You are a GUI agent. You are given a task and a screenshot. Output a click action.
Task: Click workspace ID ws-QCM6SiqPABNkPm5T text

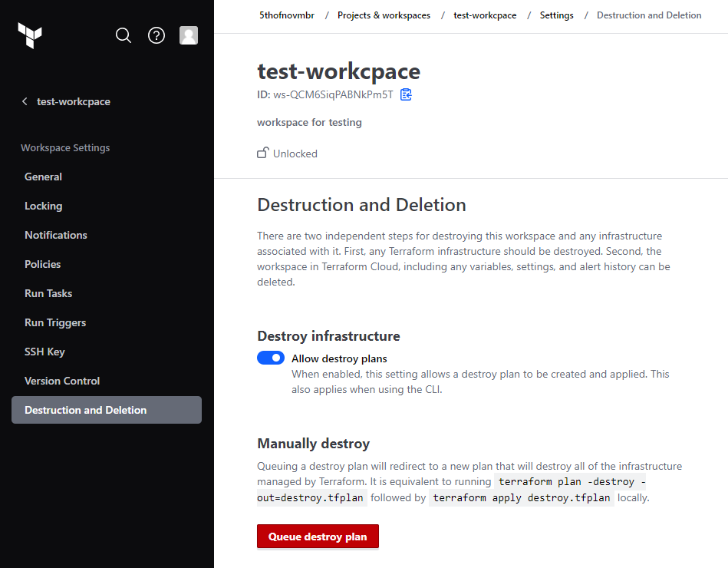tap(333, 94)
